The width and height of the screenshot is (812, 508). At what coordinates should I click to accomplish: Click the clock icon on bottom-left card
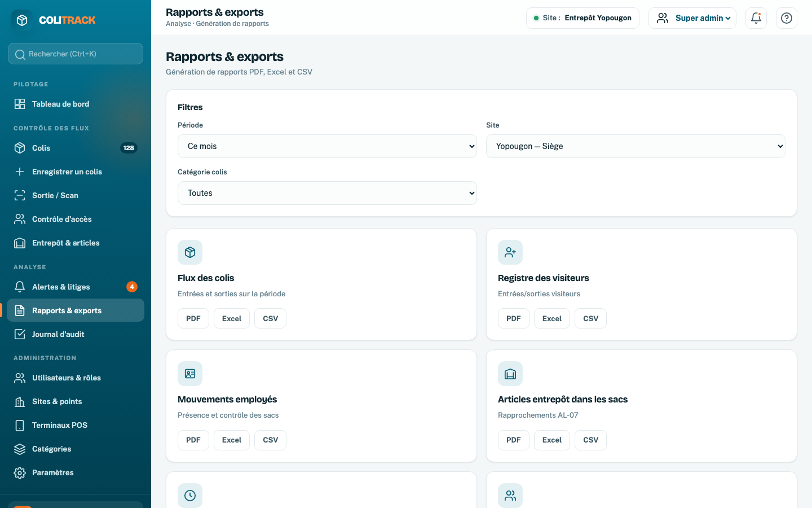tap(190, 496)
